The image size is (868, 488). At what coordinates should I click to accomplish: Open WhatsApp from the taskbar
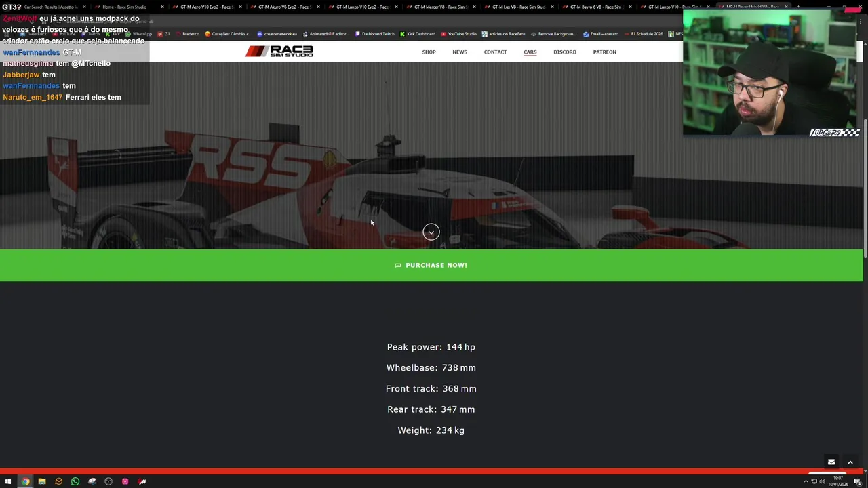point(75,481)
